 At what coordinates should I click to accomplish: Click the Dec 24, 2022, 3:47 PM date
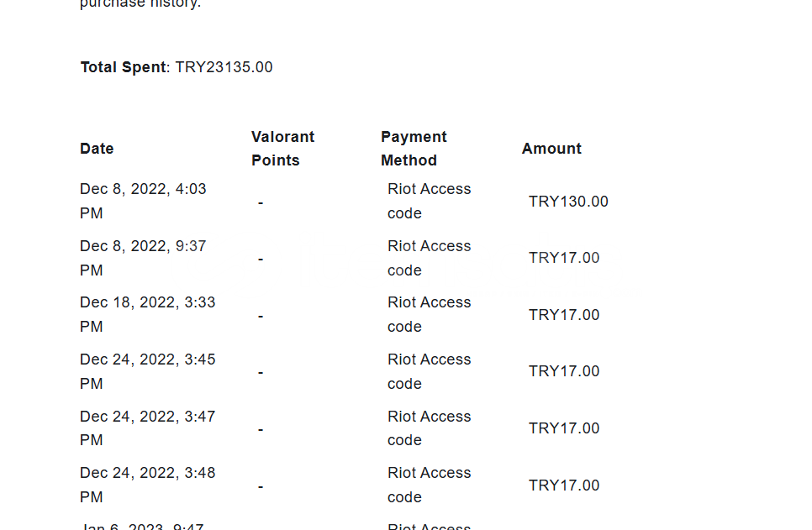coord(147,428)
